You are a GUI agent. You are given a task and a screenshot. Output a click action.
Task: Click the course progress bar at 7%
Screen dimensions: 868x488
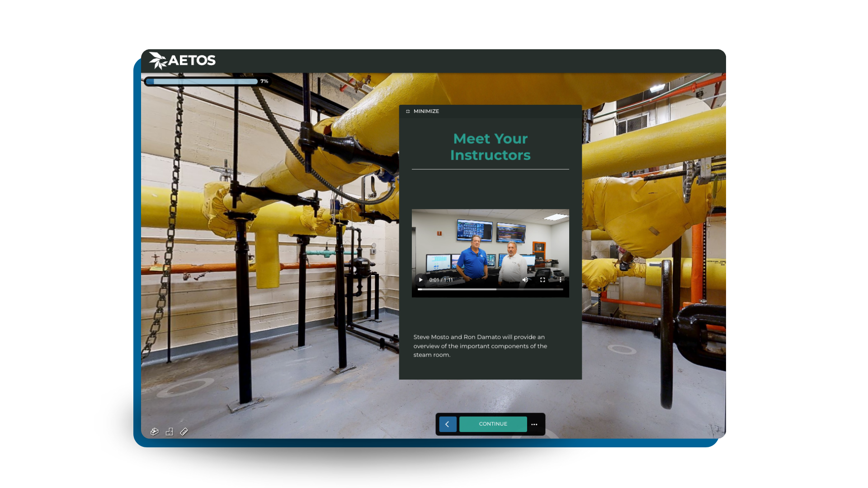[x=201, y=81]
